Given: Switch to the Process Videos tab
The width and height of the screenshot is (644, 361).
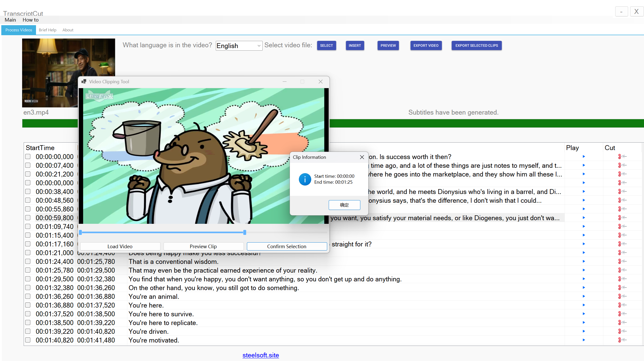Looking at the screenshot, I should point(19,30).
